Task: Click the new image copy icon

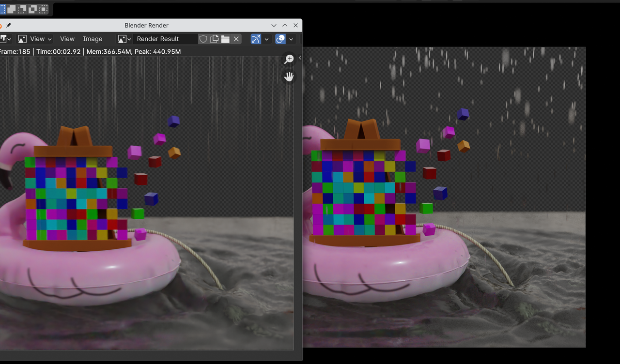Action: [215, 39]
